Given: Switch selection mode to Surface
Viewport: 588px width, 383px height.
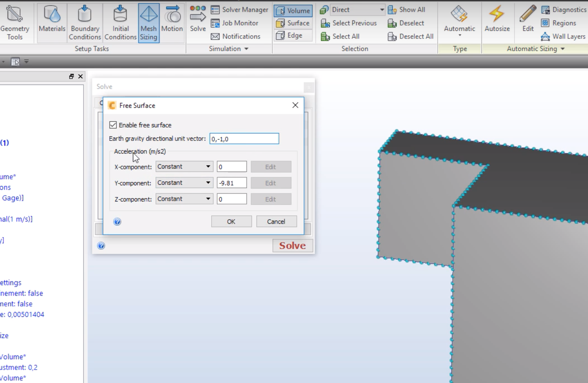Looking at the screenshot, I should point(292,23).
